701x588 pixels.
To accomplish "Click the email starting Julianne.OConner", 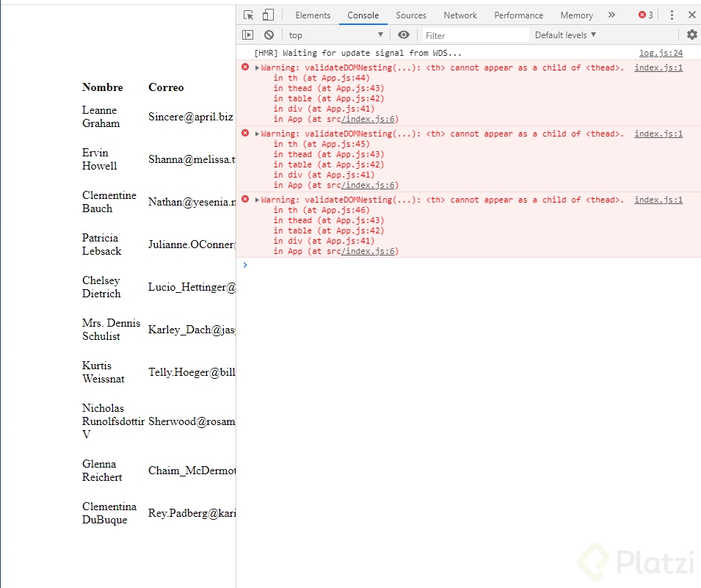I will click(192, 244).
